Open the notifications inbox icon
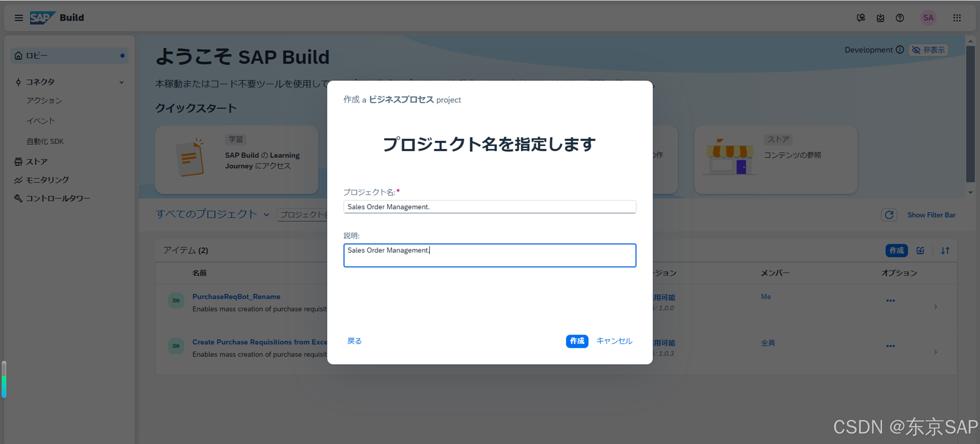 (880, 18)
